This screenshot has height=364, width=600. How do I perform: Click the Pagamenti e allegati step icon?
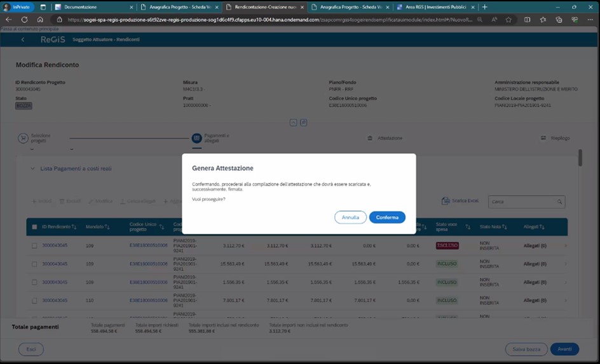(196, 138)
